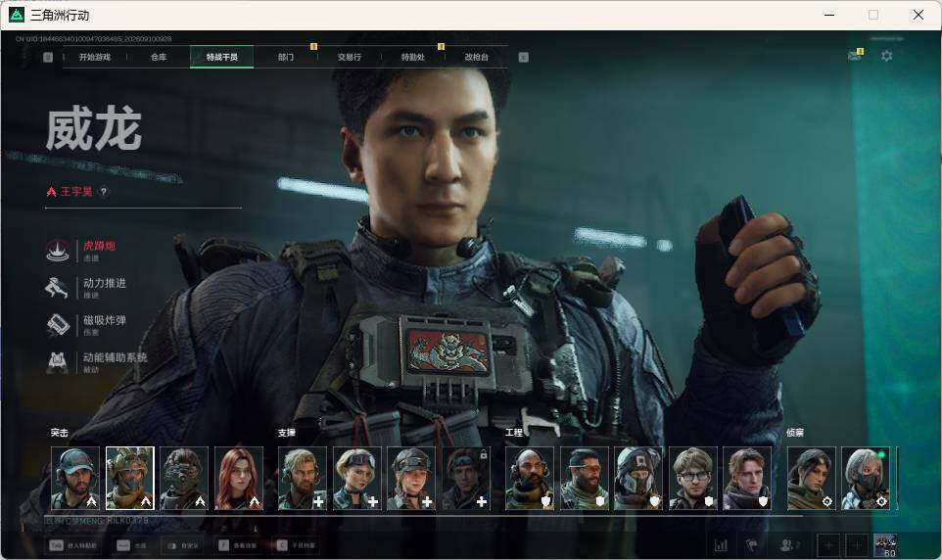Click the 侦察 class heading
Screen dimensions: 942x560
coord(795,433)
